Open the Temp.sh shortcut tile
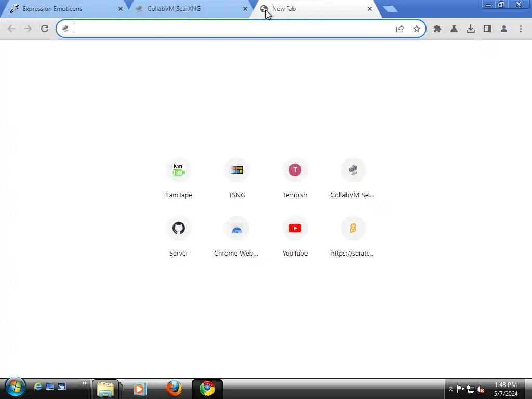The image size is (532, 399). tap(295, 179)
